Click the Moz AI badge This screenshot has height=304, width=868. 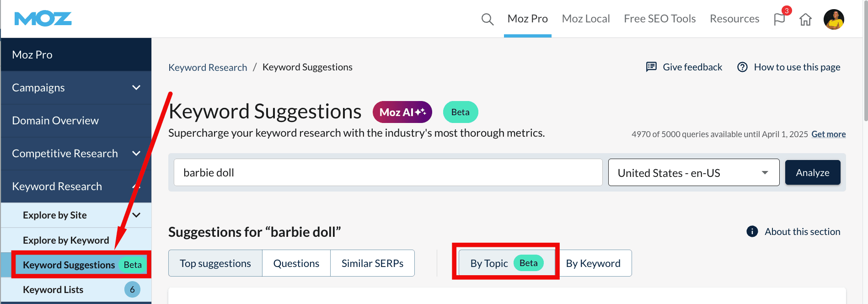point(402,112)
